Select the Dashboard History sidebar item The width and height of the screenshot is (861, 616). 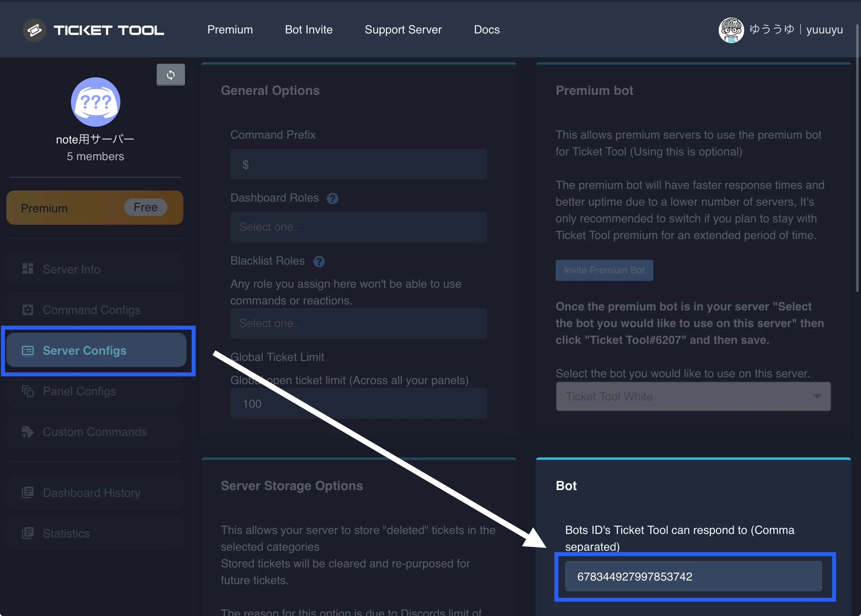[x=95, y=492]
